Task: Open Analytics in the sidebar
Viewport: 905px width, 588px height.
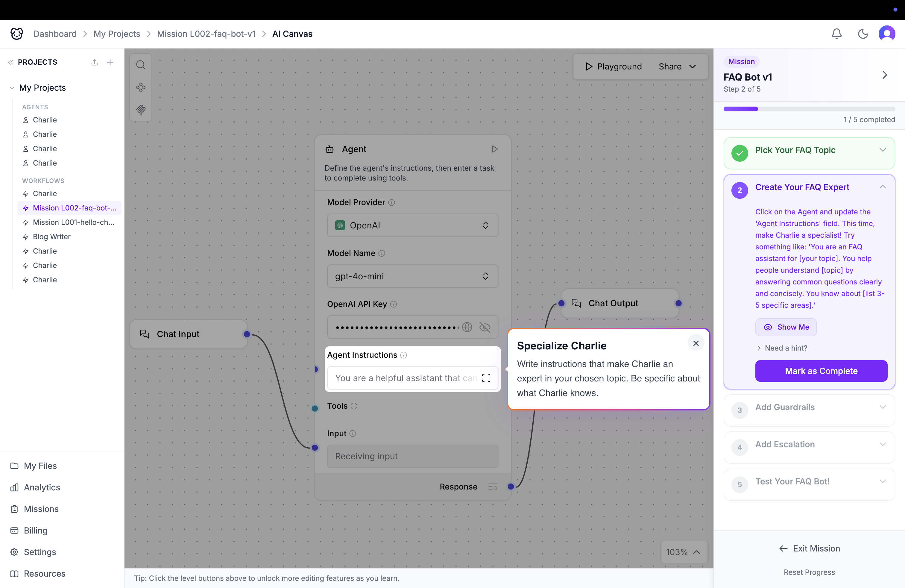Action: (42, 488)
